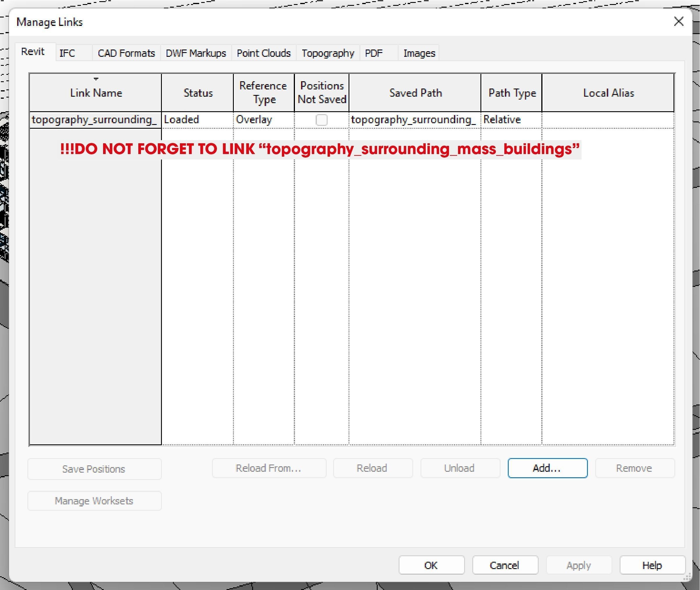
Task: Sort by Link Name column header
Action: click(96, 93)
